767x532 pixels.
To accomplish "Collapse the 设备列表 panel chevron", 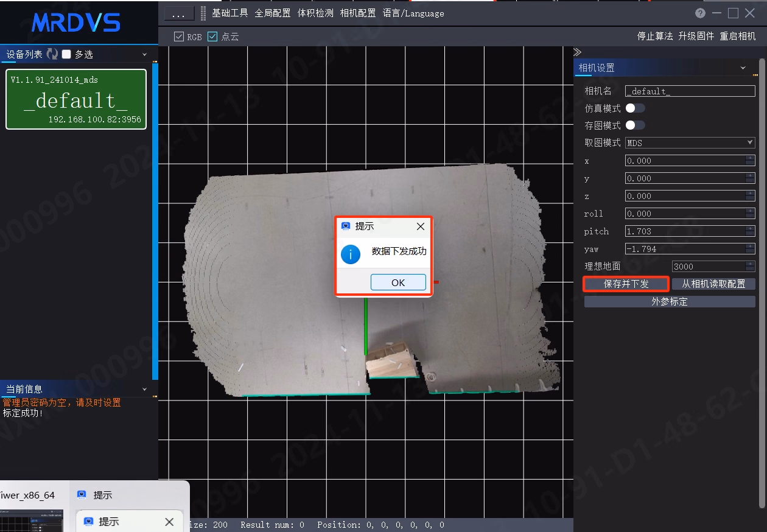I will [x=145, y=54].
